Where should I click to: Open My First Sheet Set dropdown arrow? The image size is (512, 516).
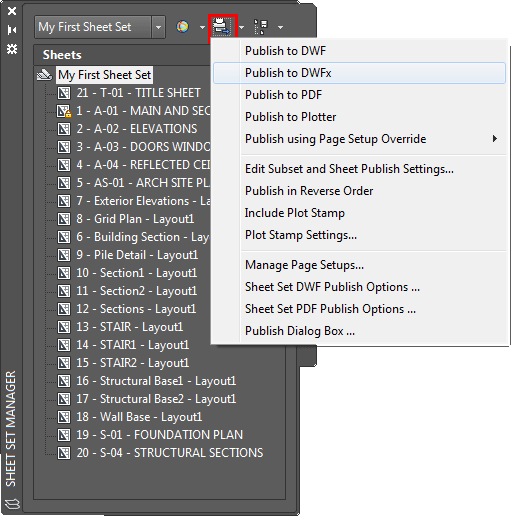click(159, 27)
